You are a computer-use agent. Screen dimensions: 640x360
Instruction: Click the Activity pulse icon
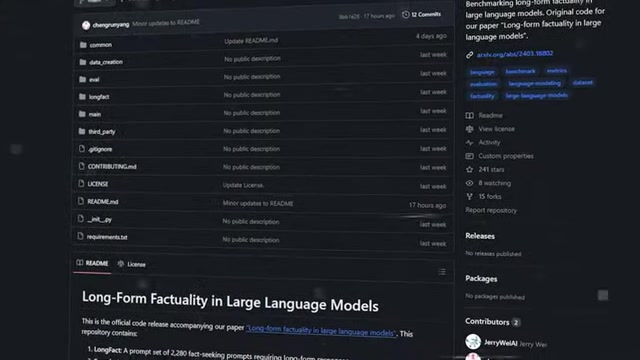[x=470, y=142]
